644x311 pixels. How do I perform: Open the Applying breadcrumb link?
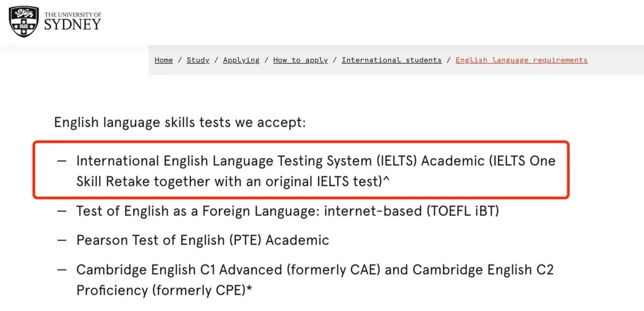[x=241, y=60]
